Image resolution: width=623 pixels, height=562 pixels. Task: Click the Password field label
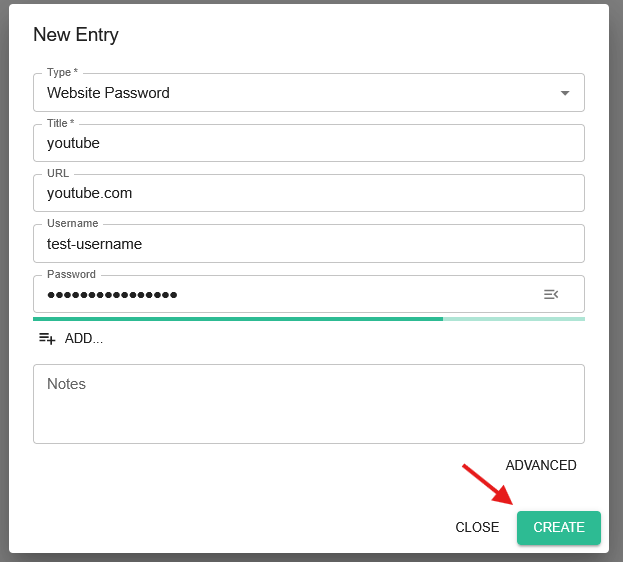point(71,274)
